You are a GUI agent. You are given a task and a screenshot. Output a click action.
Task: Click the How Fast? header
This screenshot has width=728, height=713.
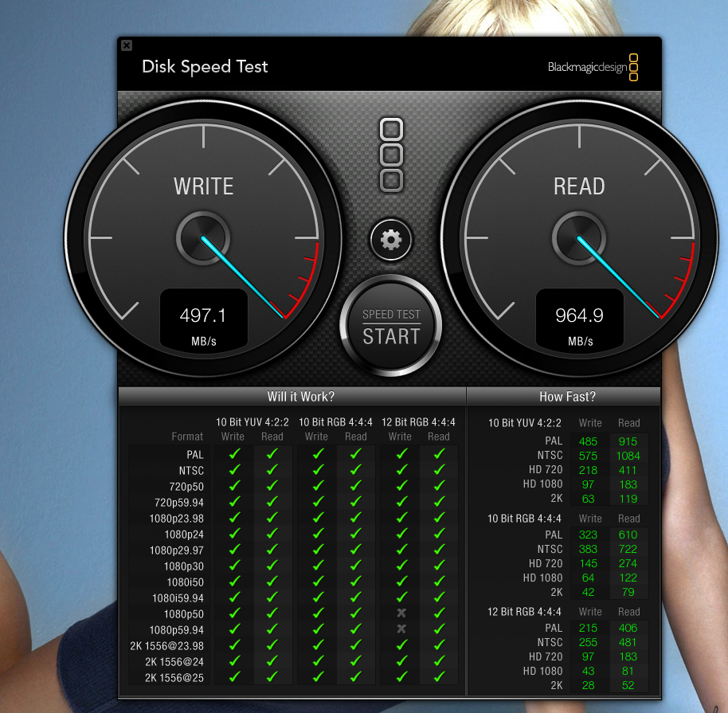[x=567, y=397]
